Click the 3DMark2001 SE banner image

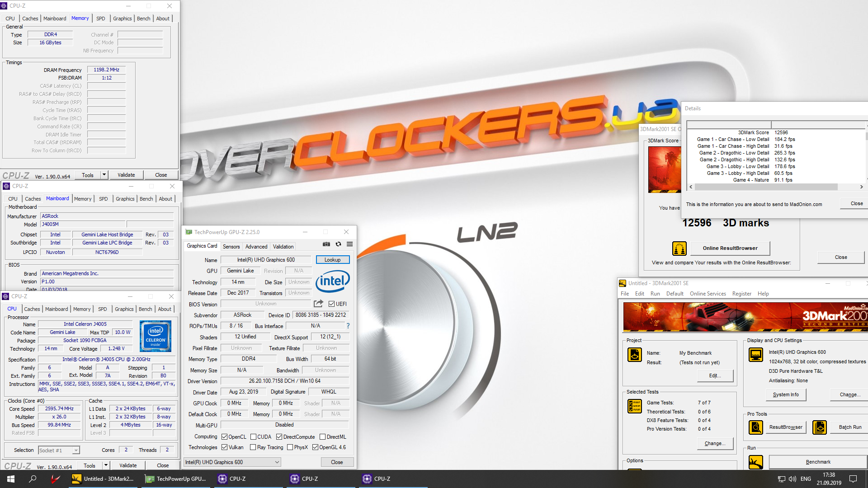(x=745, y=317)
